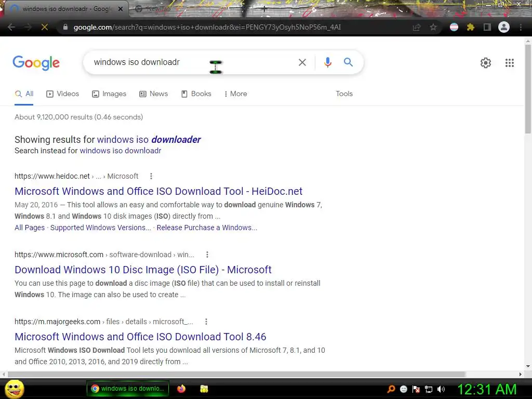
Task: Click the address bar URL
Action: click(x=207, y=27)
